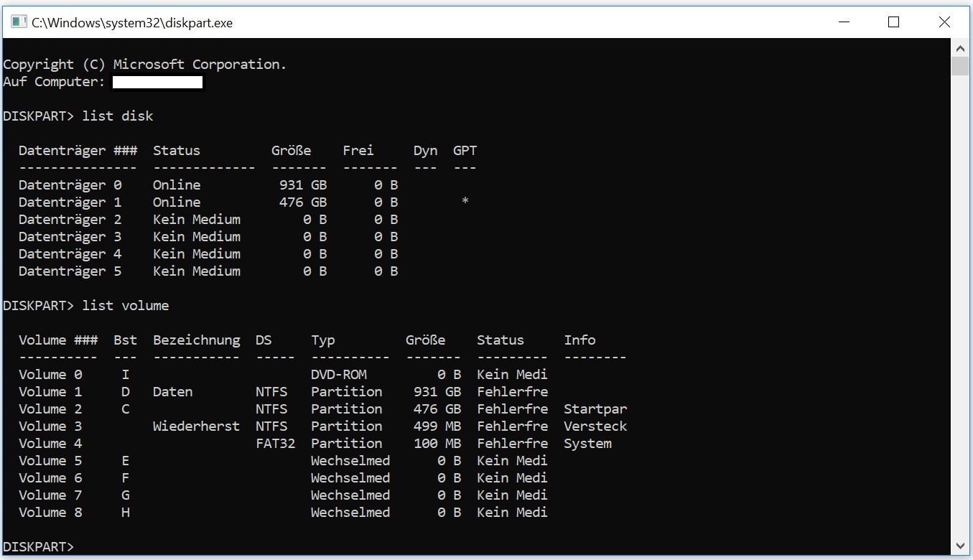Screen dimensions: 973x560
Task: Maximize the diskpart console window
Action: 893,22
